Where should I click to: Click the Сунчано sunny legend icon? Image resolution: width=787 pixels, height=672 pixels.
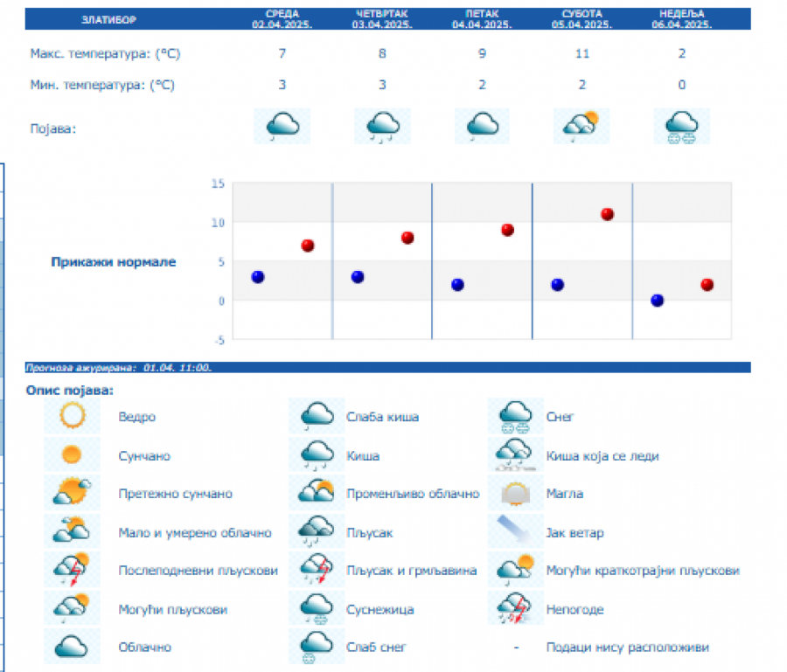(72, 455)
